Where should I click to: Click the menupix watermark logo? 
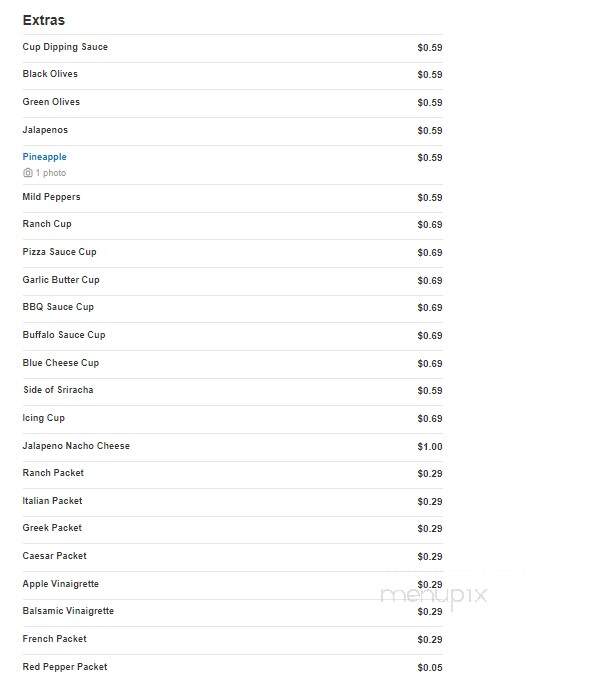[434, 596]
